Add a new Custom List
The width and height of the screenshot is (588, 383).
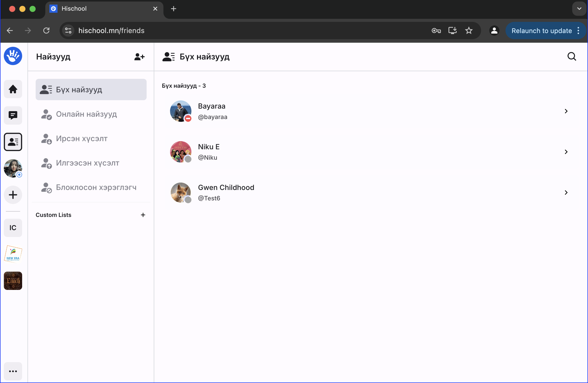pos(143,215)
